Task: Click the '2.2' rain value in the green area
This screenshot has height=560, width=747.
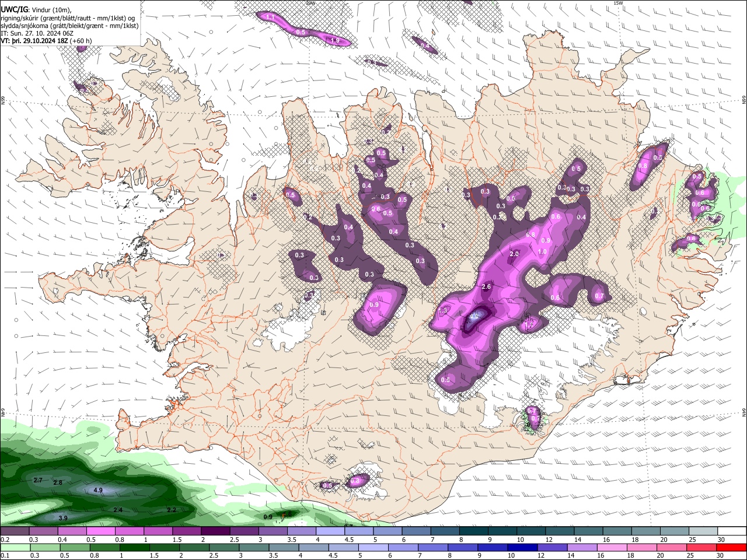Action: coord(172,510)
